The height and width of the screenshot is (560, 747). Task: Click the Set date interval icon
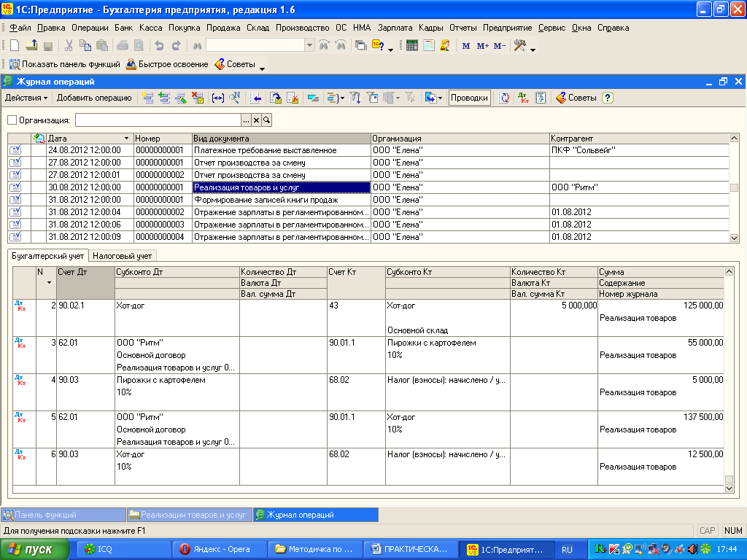point(217,98)
